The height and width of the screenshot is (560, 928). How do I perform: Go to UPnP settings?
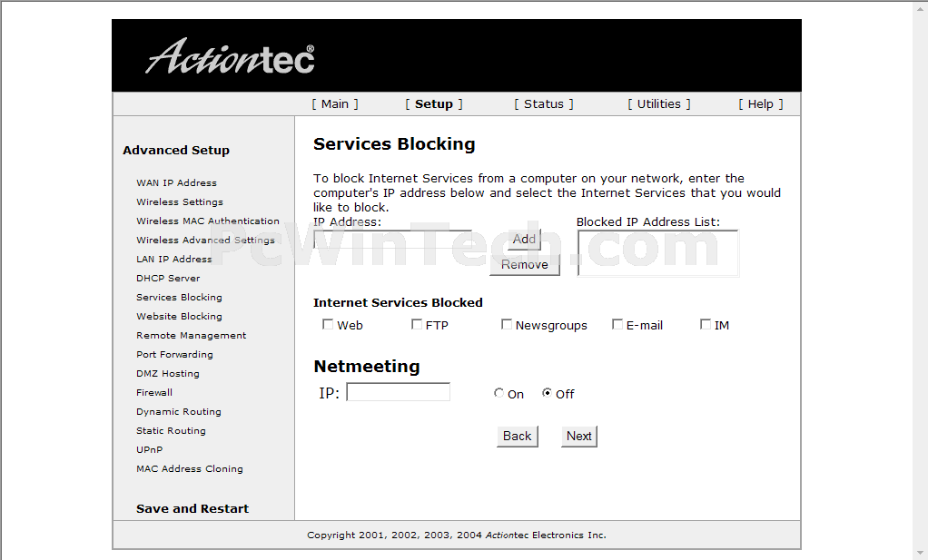coord(149,449)
